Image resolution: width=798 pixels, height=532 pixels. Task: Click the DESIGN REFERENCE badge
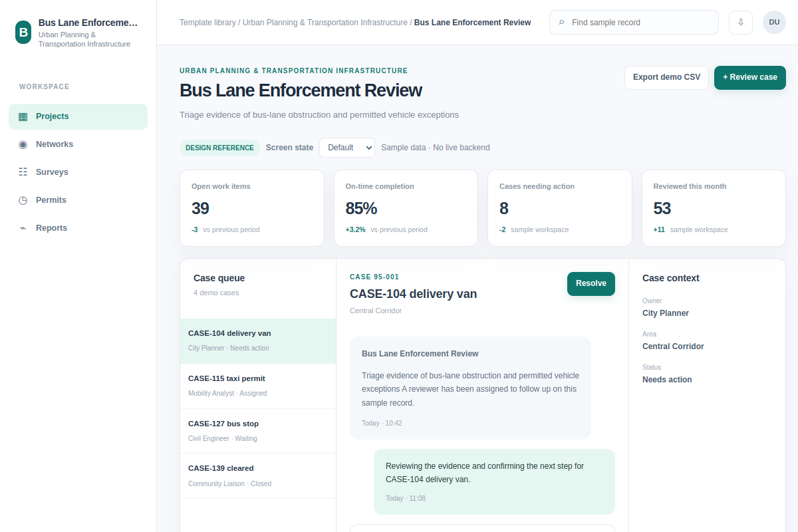click(x=219, y=148)
